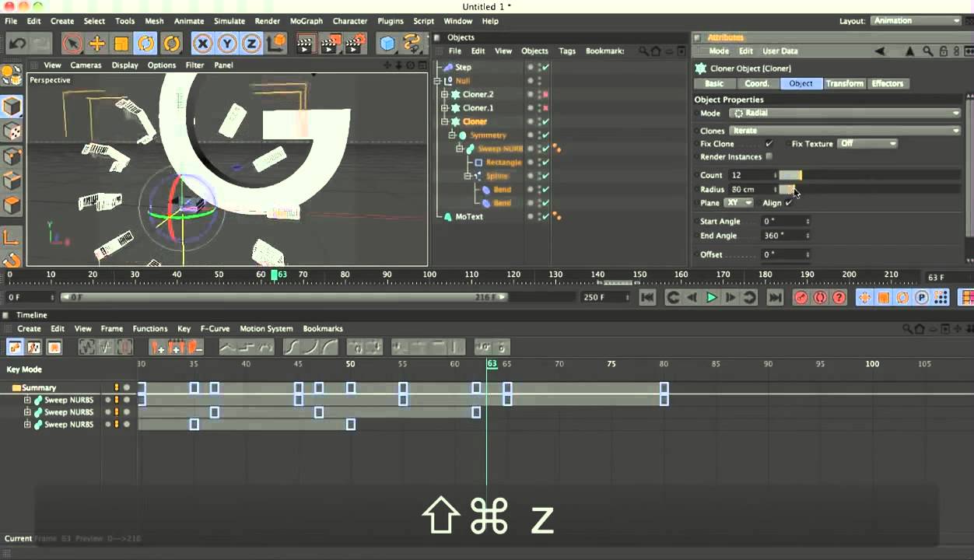Click the first clapperboard Render View icon

point(306,44)
